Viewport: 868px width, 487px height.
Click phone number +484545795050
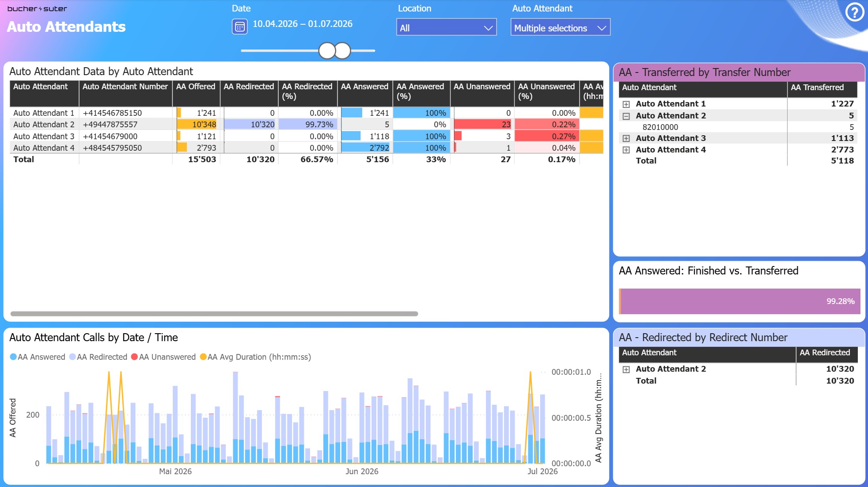pos(112,148)
